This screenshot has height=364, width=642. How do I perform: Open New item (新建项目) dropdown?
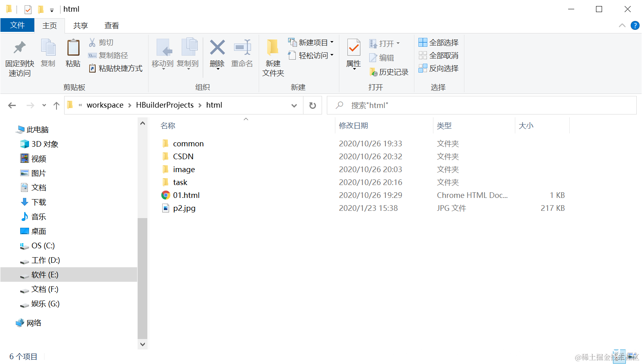(x=311, y=42)
